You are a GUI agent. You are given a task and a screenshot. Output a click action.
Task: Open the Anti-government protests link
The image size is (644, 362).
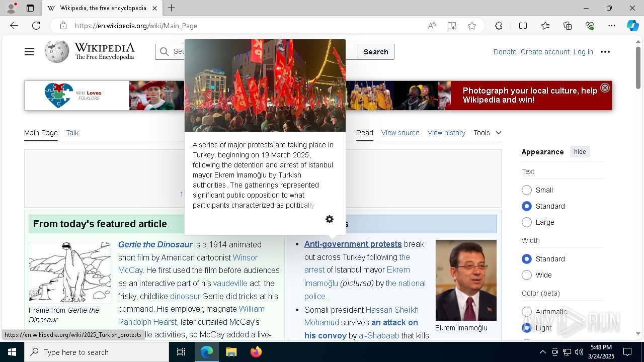[353, 244]
